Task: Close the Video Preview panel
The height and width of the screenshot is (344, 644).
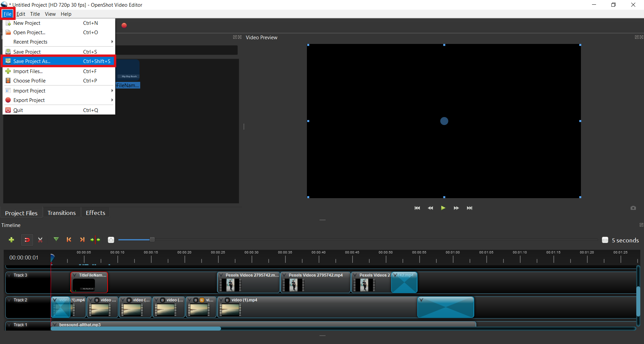Action: (641, 37)
